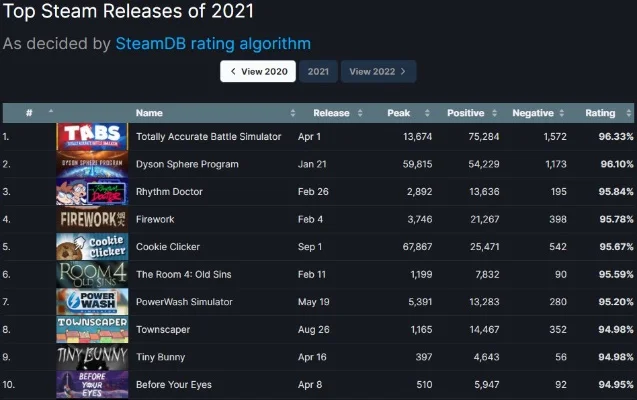Go to View 2020 page

tap(258, 72)
